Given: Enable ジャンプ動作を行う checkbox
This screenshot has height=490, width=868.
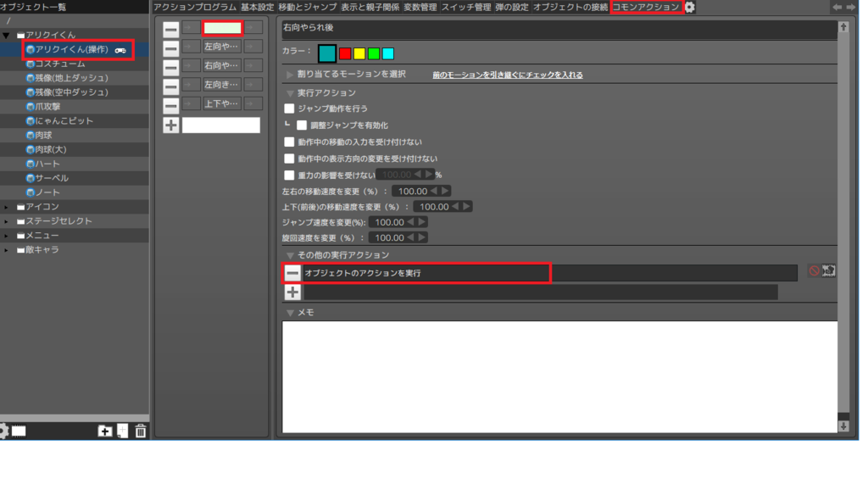Looking at the screenshot, I should click(289, 109).
